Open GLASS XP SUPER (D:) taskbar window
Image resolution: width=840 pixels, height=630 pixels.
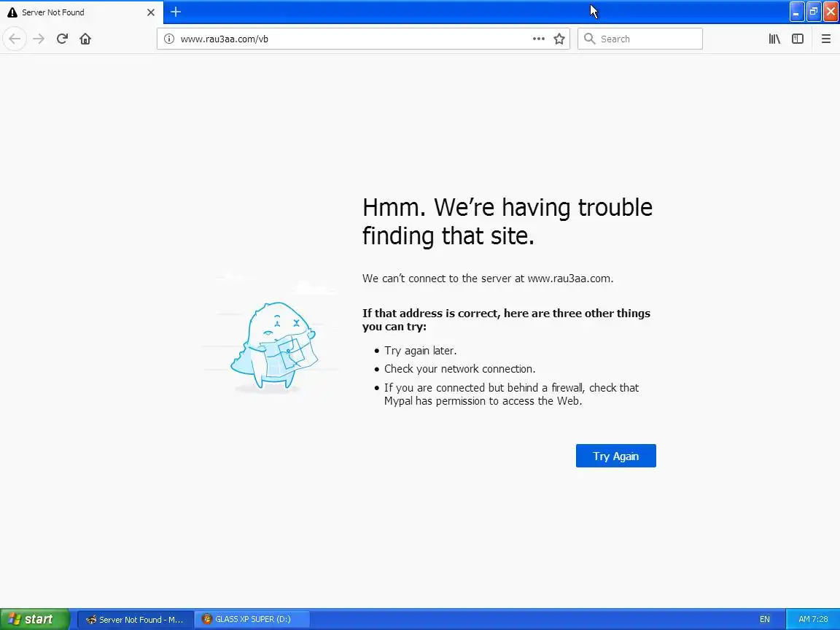tap(251, 619)
